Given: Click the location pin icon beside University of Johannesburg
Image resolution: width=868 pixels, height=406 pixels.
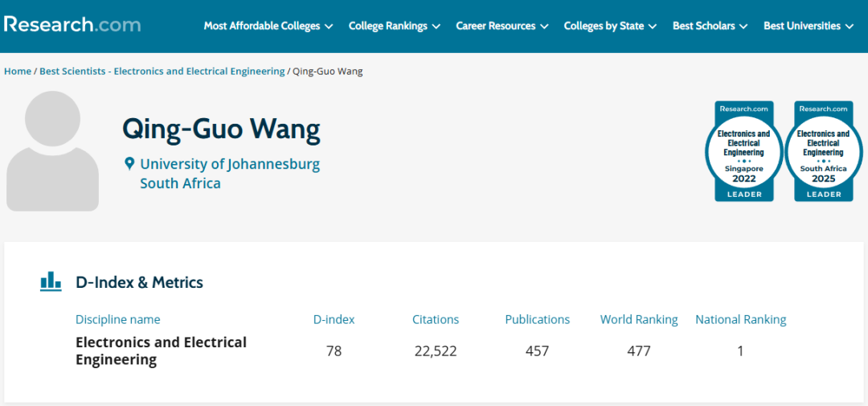Looking at the screenshot, I should tap(129, 163).
